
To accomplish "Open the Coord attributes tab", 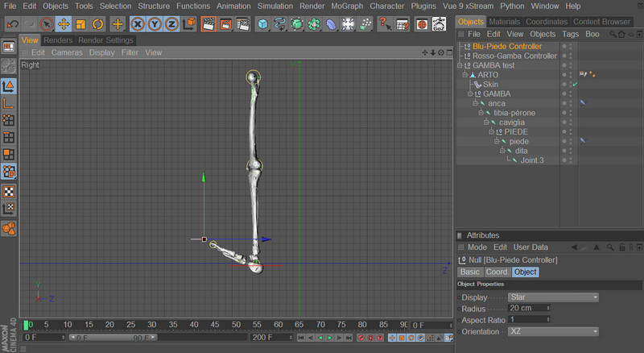I will (x=497, y=272).
